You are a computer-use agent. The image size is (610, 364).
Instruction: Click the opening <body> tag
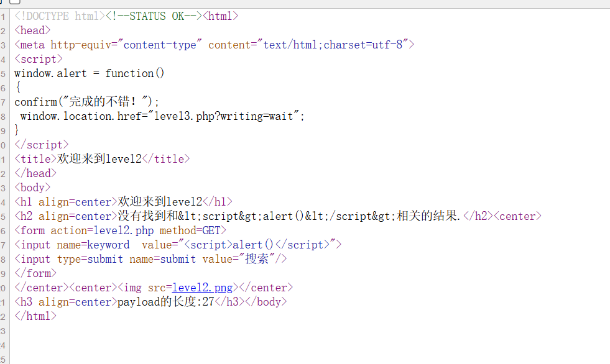point(32,188)
